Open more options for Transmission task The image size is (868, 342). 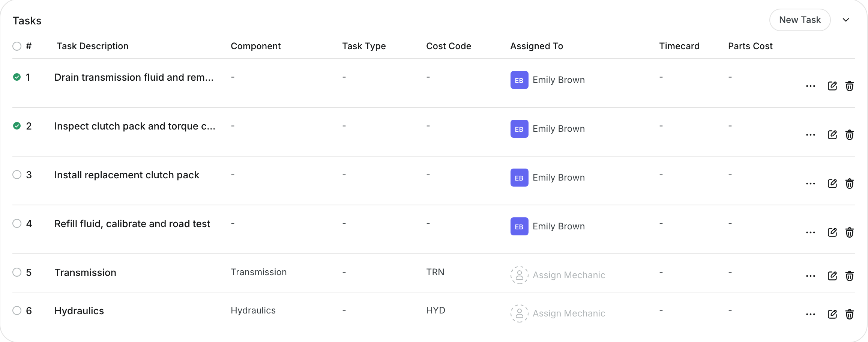pyautogui.click(x=810, y=276)
